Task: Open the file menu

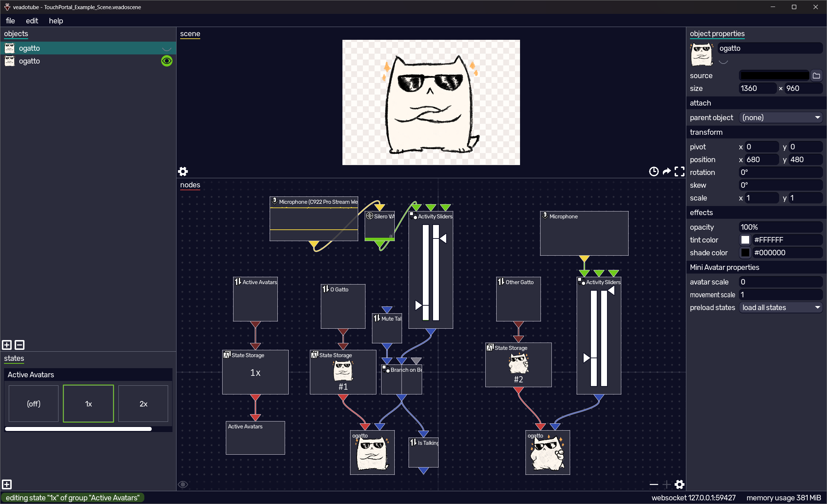Action: [x=11, y=21]
